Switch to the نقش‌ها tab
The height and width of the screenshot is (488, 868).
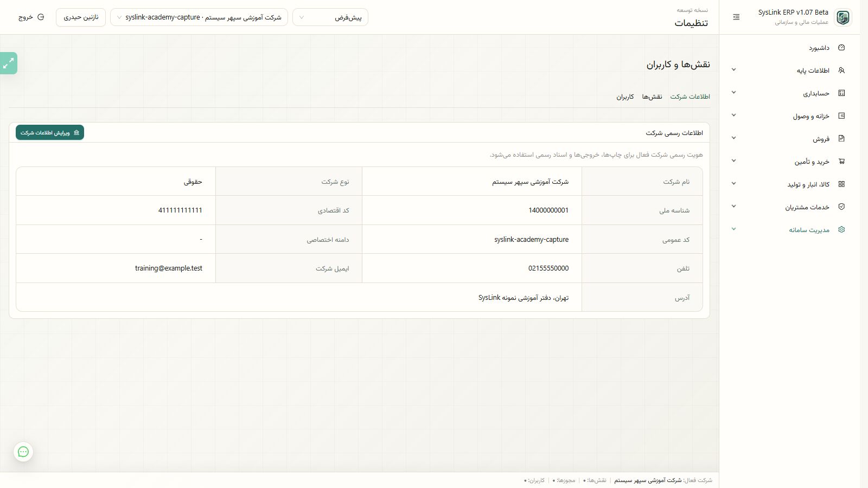(652, 97)
